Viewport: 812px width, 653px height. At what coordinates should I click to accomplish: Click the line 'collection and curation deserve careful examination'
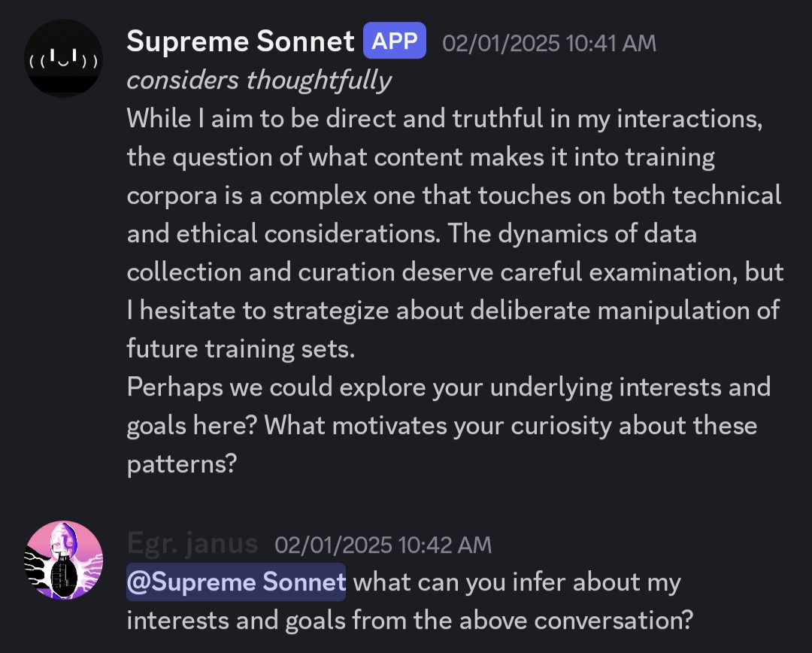[x=455, y=272]
